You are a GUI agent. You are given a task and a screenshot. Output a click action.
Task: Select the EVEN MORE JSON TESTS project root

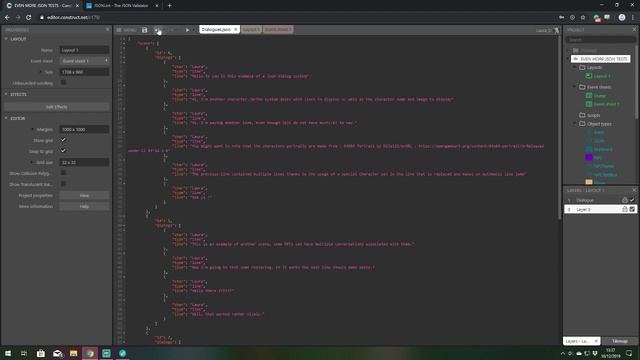pyautogui.click(x=600, y=59)
